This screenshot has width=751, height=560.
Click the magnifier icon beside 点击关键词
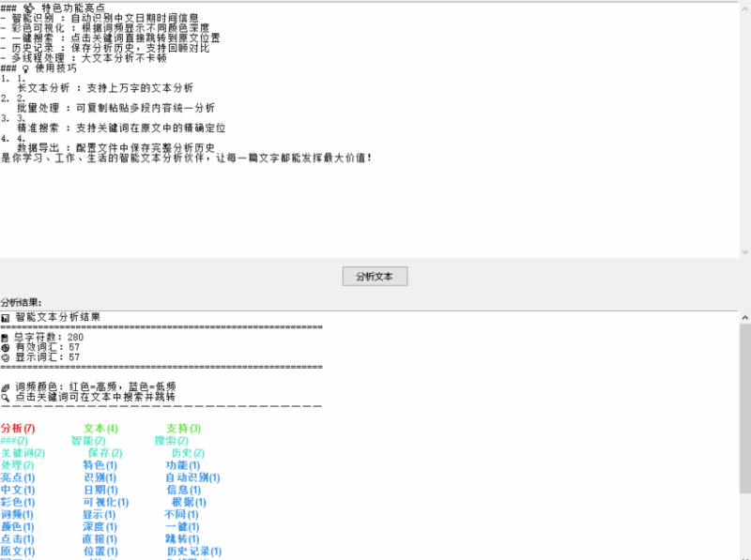[6, 397]
